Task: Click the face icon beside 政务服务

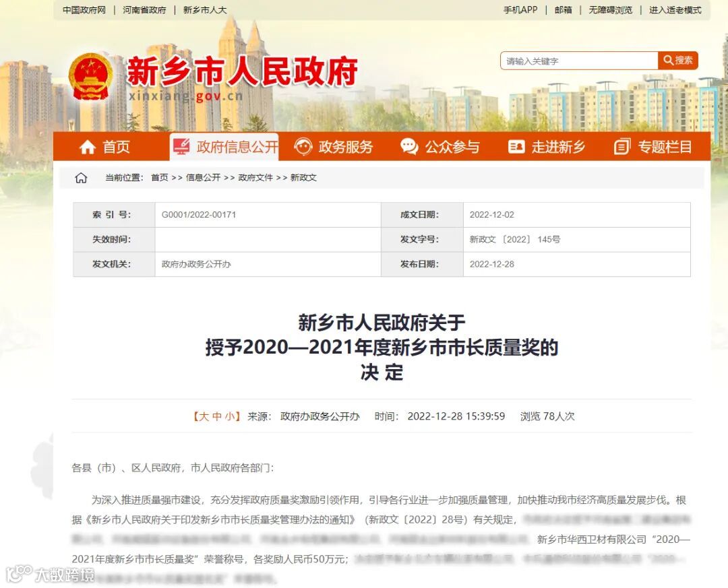Action: click(303, 147)
